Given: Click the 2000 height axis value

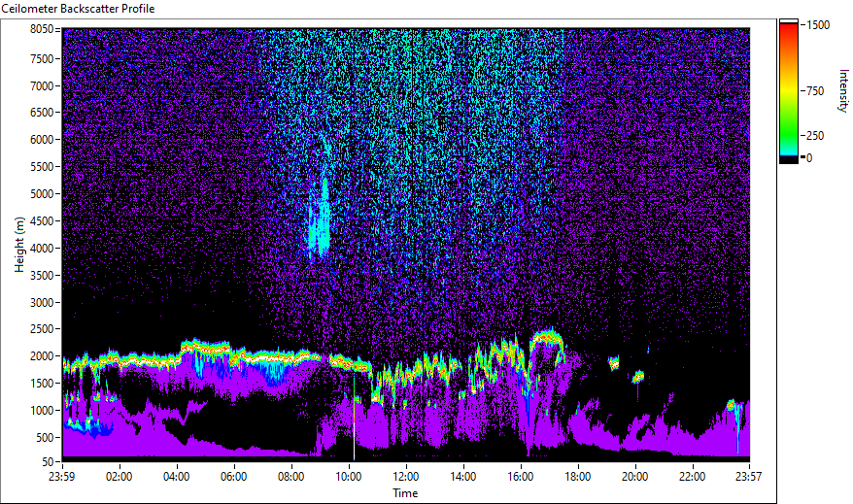Looking at the screenshot, I should 42,356.
